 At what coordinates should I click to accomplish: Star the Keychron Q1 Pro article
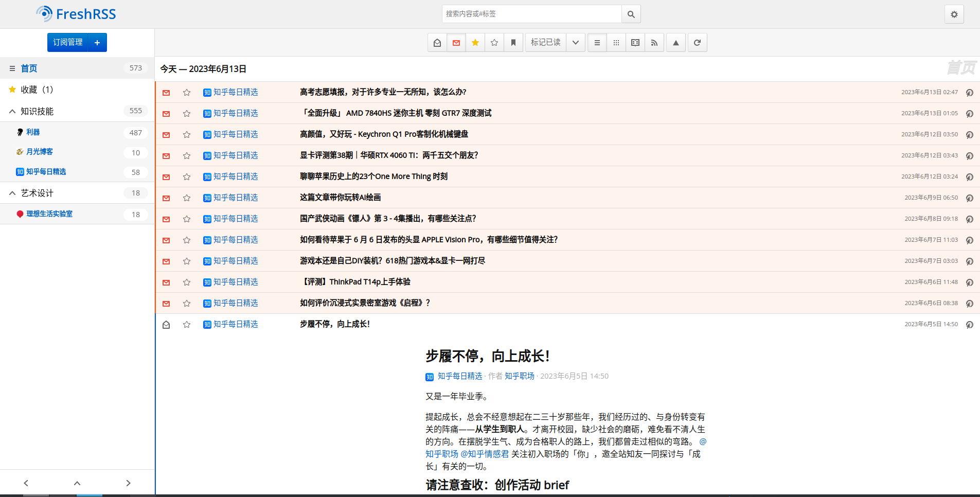[187, 135]
